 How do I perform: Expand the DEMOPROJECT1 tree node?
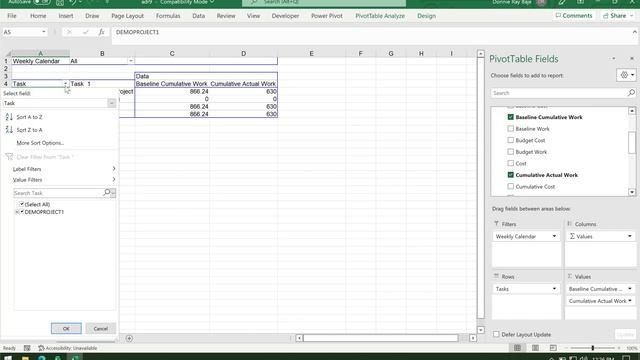tap(17, 212)
